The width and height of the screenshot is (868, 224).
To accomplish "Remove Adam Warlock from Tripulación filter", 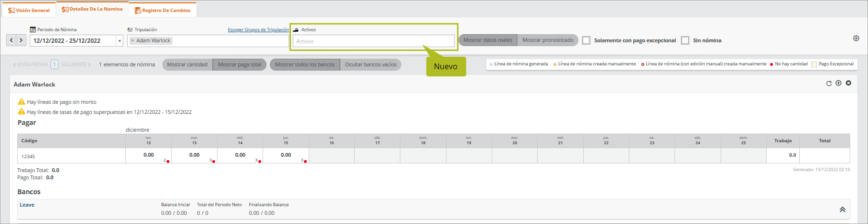I will coord(133,41).
